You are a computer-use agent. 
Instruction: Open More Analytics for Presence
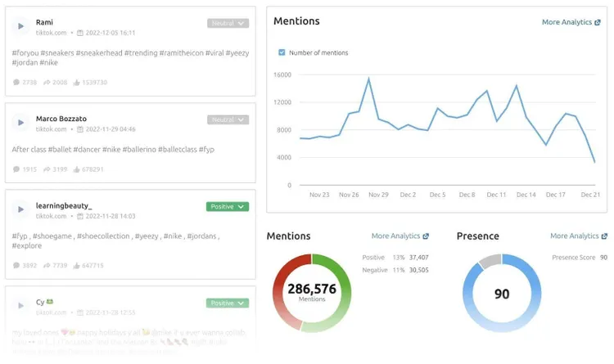click(579, 236)
